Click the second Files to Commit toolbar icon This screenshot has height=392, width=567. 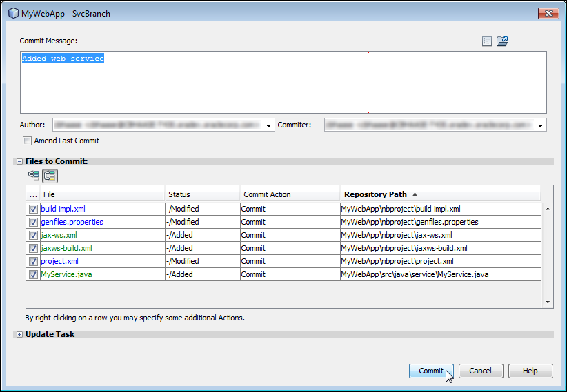(x=50, y=176)
